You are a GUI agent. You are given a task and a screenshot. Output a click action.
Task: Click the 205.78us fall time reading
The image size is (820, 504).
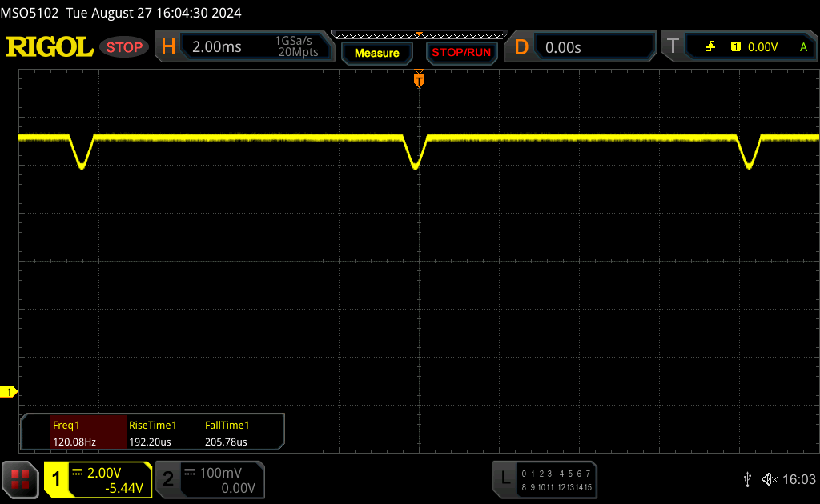pyautogui.click(x=226, y=442)
